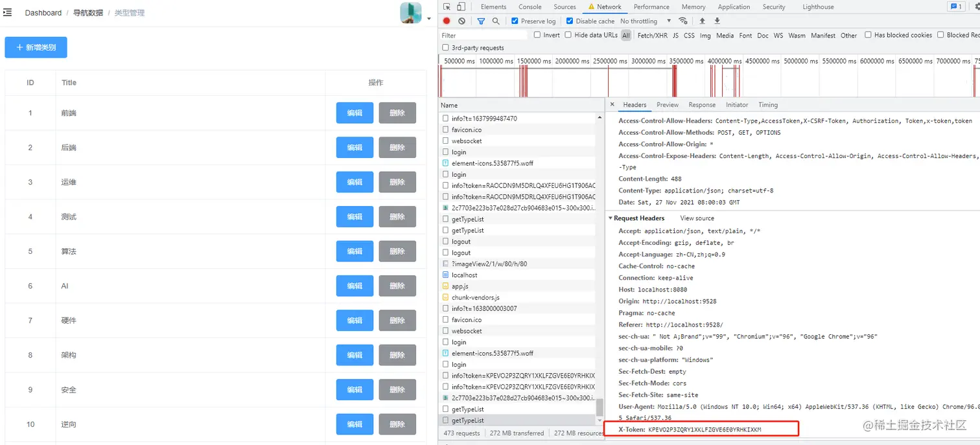
Task: Show the Response tab of the request
Action: pyautogui.click(x=702, y=104)
